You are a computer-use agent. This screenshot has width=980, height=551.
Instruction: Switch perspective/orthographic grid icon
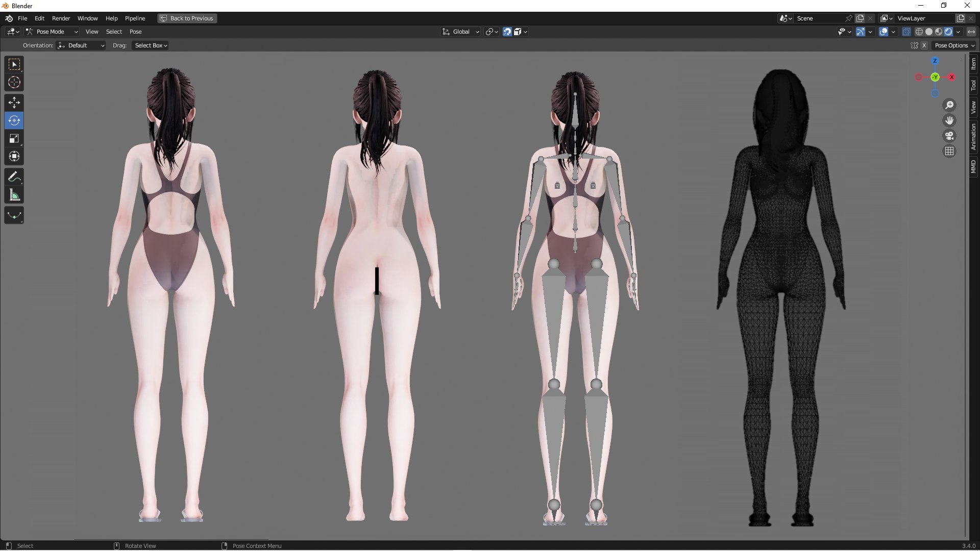tap(949, 151)
